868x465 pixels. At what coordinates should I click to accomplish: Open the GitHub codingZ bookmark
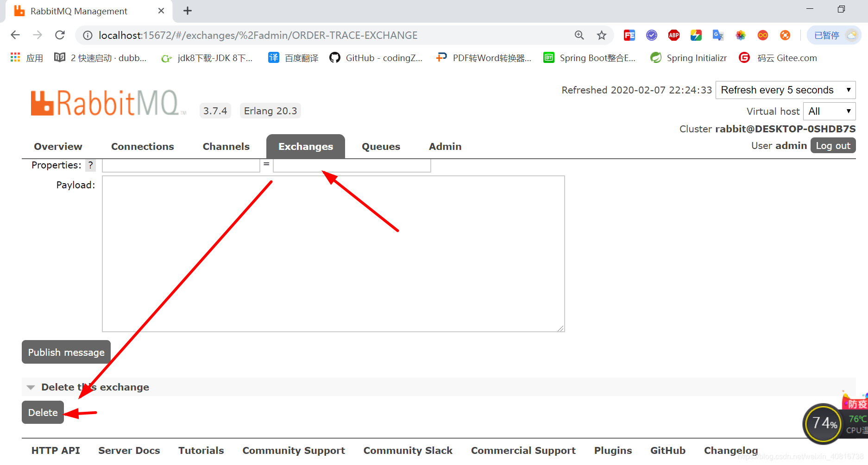[376, 58]
